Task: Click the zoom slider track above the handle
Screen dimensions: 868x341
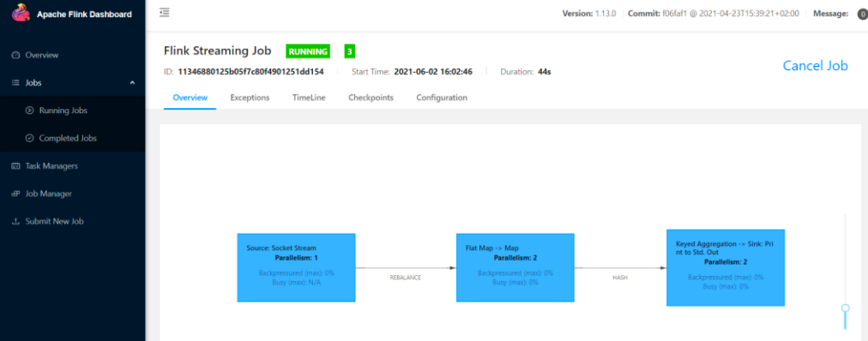Action: 846,259
